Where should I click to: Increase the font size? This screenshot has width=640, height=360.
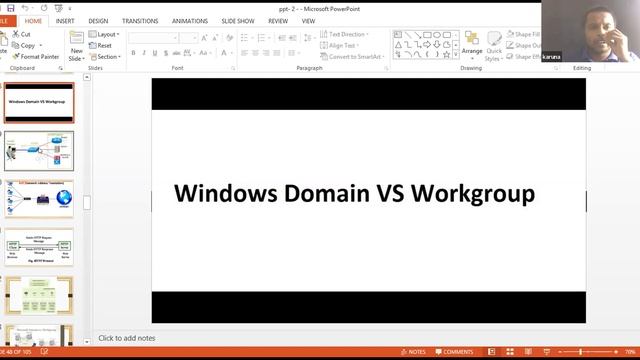pos(204,38)
